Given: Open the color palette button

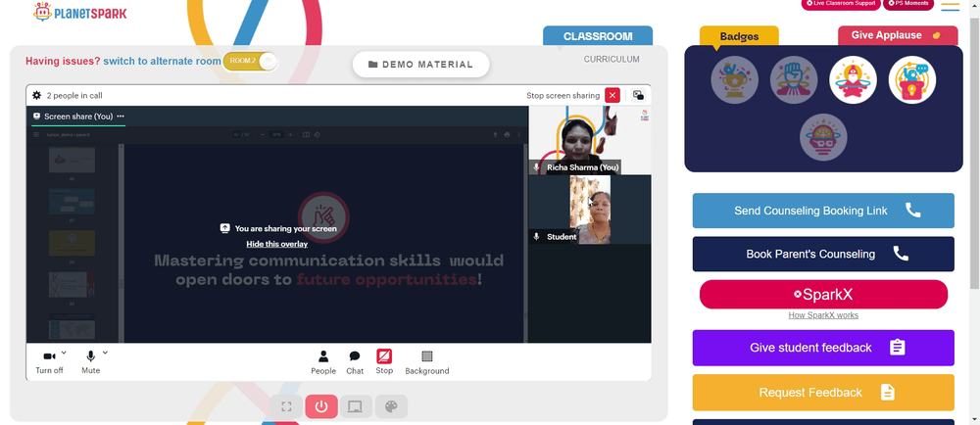Looking at the screenshot, I should tap(391, 407).
